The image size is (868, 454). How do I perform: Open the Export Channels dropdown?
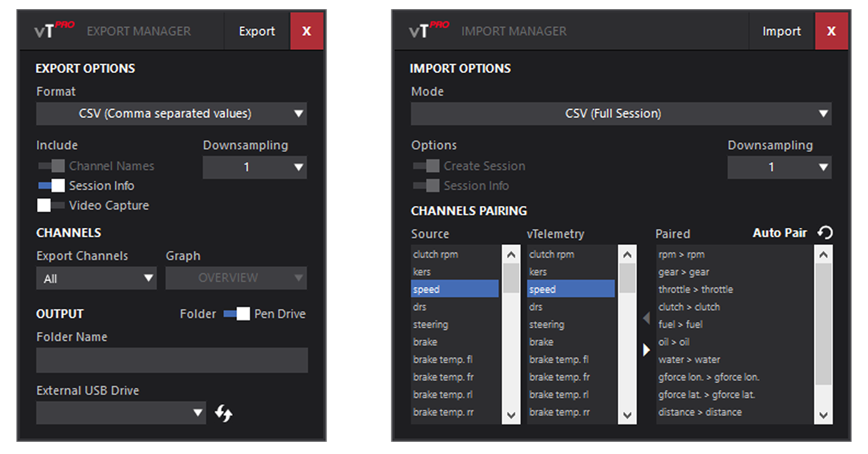96,278
